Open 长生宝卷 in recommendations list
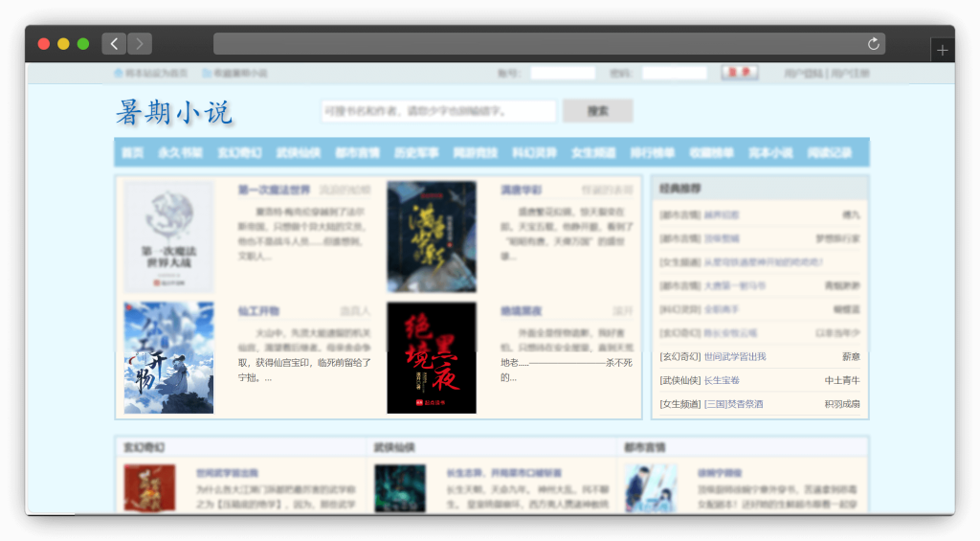The height and width of the screenshot is (541, 980). [722, 380]
